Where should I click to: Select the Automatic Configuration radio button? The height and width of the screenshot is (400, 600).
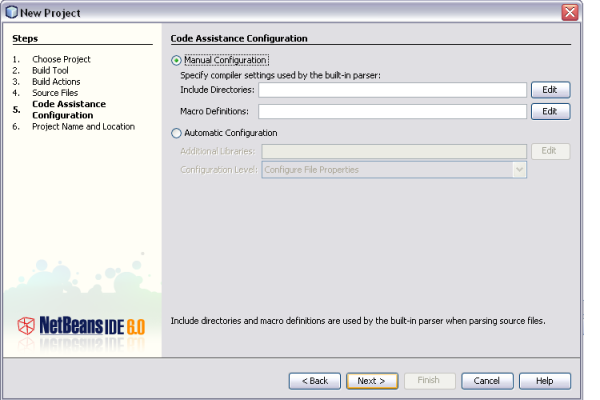(x=176, y=133)
